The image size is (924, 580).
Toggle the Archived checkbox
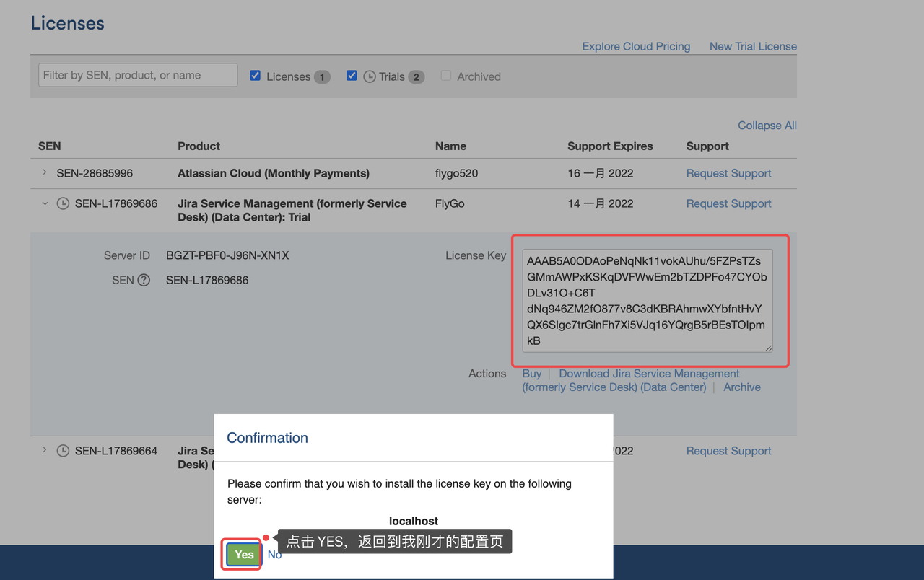tap(446, 75)
